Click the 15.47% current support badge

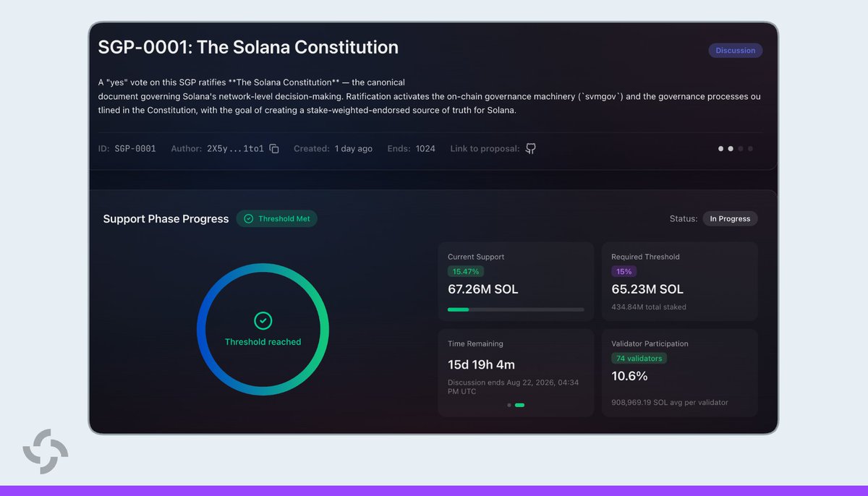click(x=466, y=272)
